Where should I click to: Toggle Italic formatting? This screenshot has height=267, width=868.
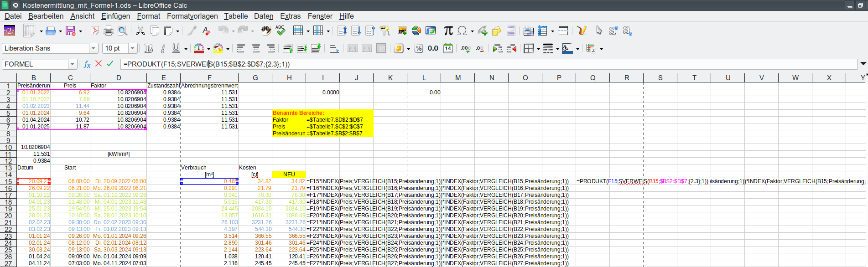click(x=162, y=48)
